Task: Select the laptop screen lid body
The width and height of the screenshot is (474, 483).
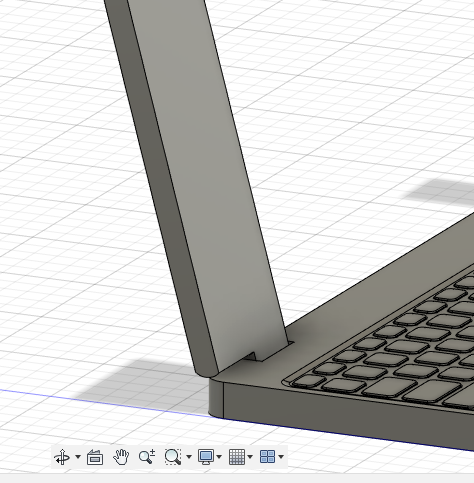Action: 200,187
